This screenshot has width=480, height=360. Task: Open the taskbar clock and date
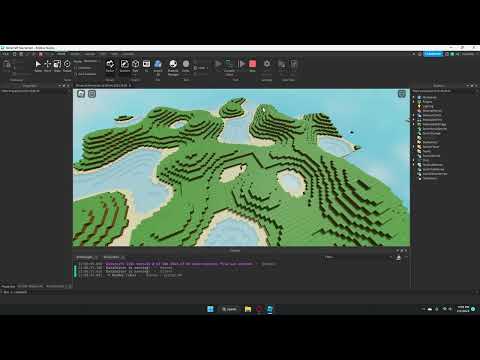coord(463,309)
